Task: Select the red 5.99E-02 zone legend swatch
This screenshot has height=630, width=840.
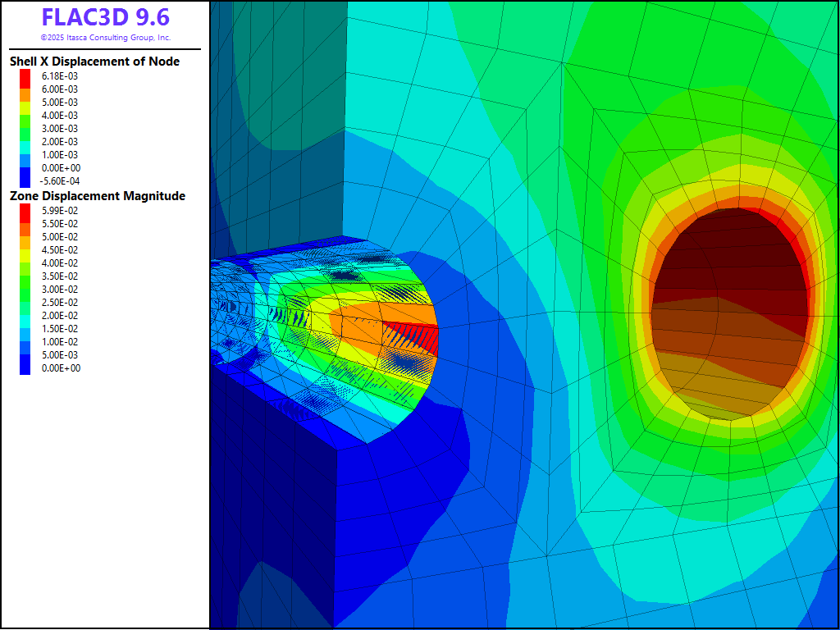Action: [x=25, y=210]
